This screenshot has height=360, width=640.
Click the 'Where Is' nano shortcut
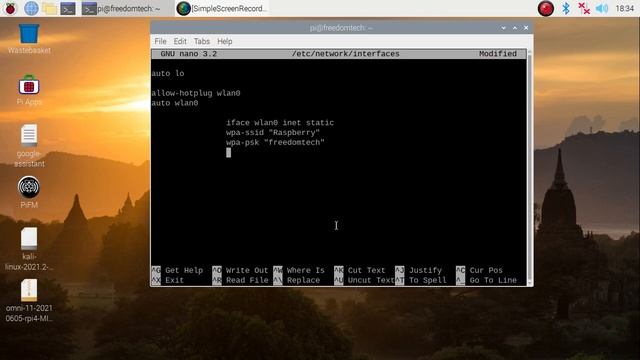pyautogui.click(x=299, y=270)
